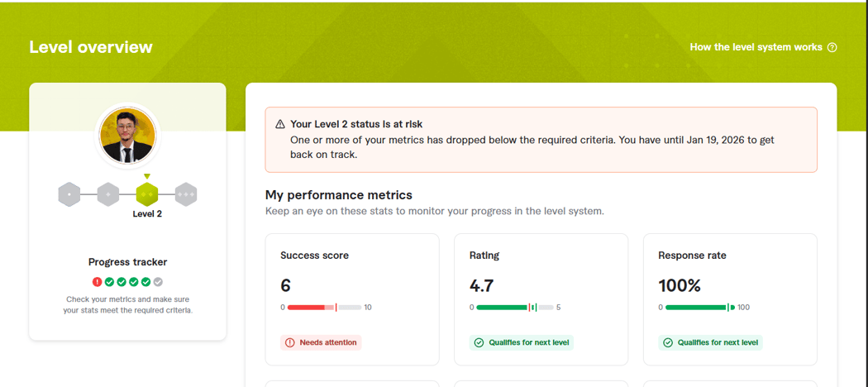Click the check icon under Response rate

click(668, 342)
